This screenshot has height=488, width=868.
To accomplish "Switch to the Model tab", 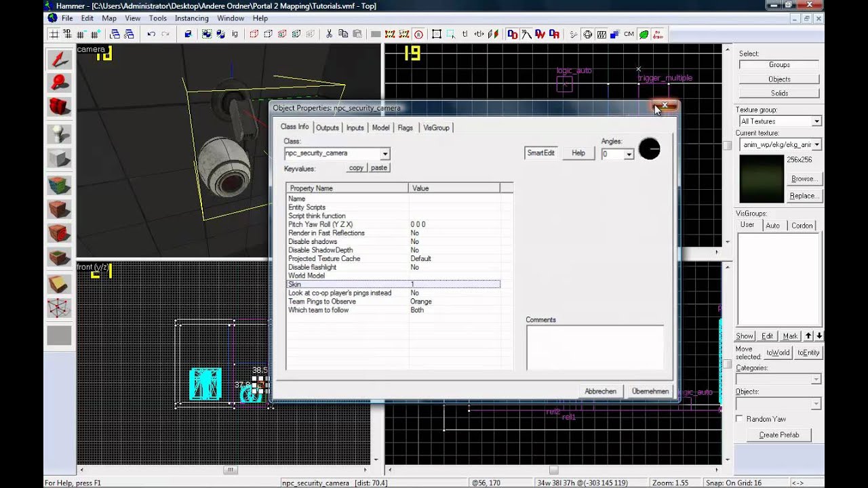I will coord(380,127).
